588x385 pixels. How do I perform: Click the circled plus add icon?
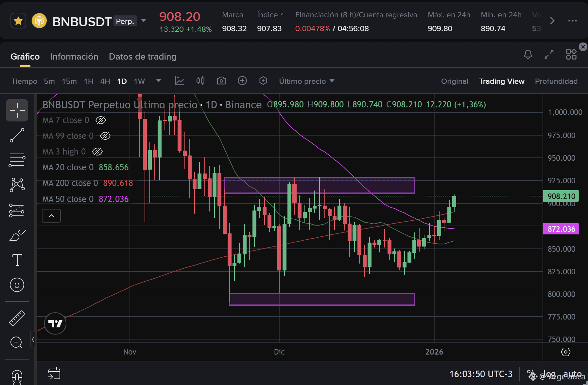pos(242,81)
